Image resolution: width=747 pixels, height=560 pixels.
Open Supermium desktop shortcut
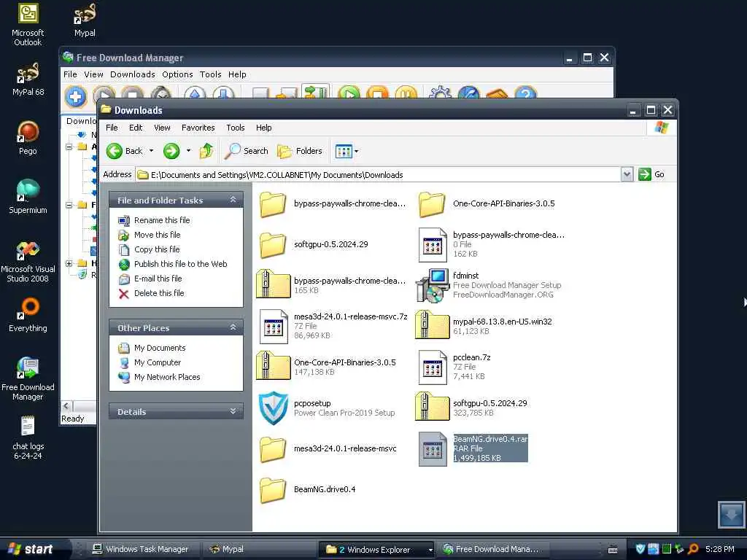[28, 197]
